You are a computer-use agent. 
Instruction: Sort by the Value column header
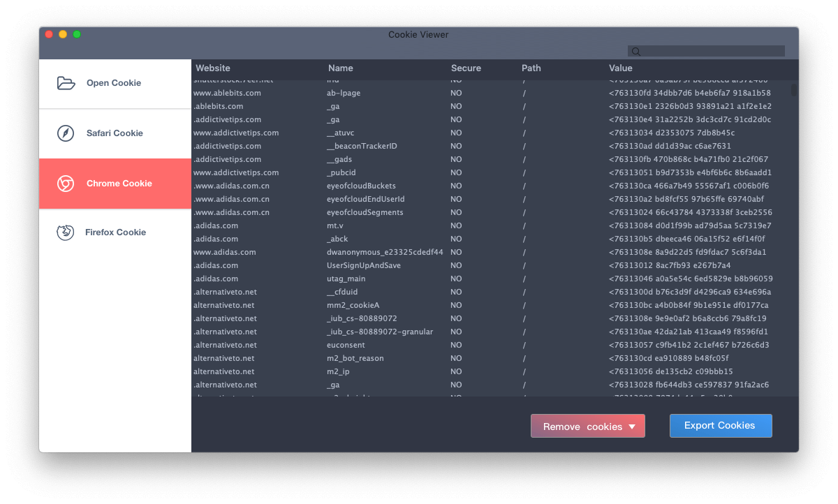click(x=621, y=68)
